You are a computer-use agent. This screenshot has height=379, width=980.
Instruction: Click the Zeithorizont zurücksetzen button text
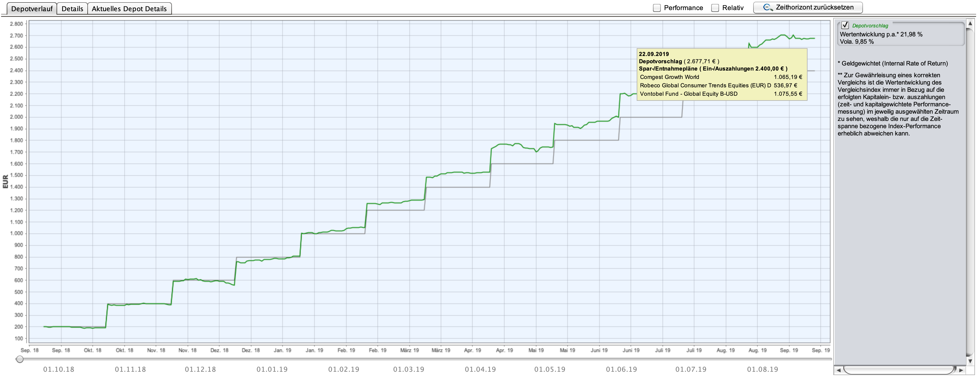click(814, 7)
